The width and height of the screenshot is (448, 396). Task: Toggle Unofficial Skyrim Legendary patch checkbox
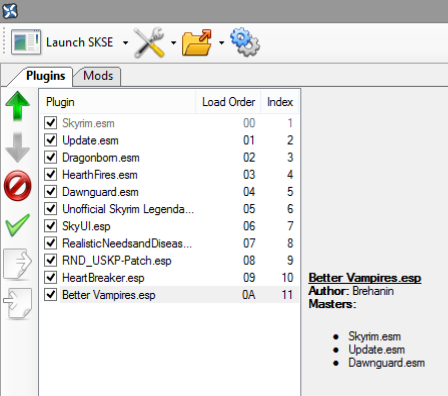(51, 209)
